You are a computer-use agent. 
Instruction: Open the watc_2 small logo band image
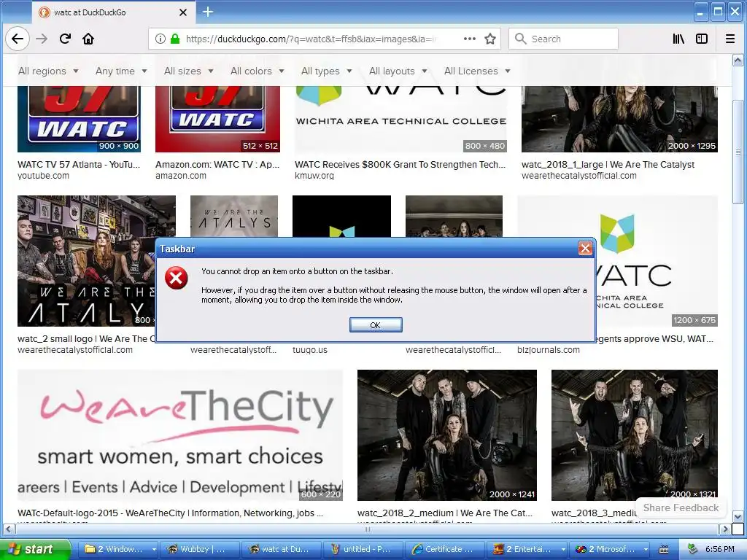click(x=87, y=261)
